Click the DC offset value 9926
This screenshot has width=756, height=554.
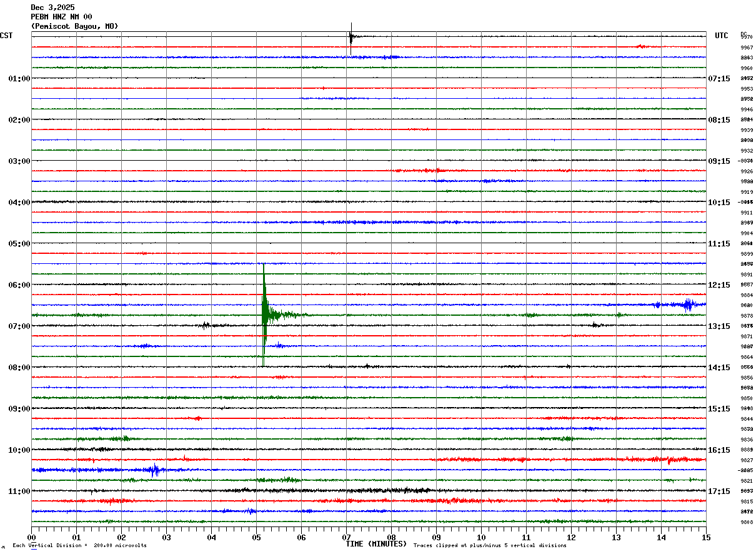746,171
